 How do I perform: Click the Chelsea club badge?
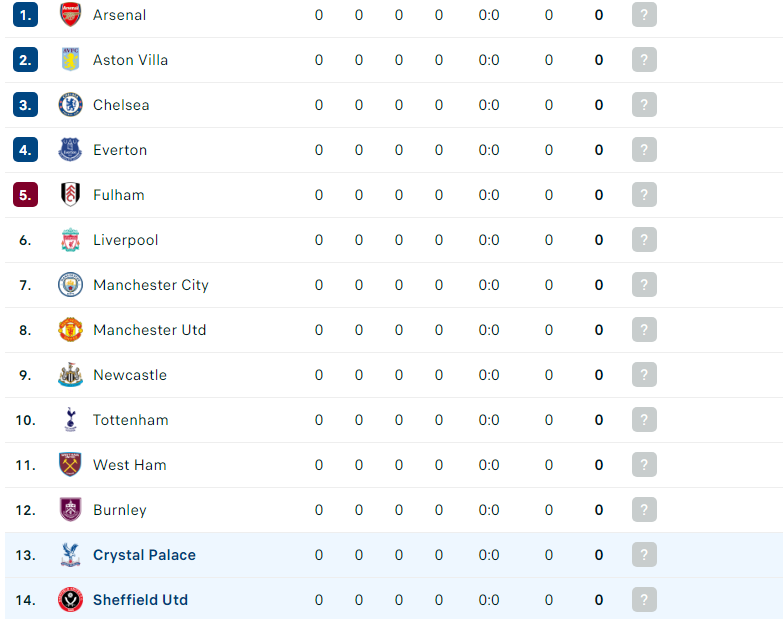click(70, 105)
